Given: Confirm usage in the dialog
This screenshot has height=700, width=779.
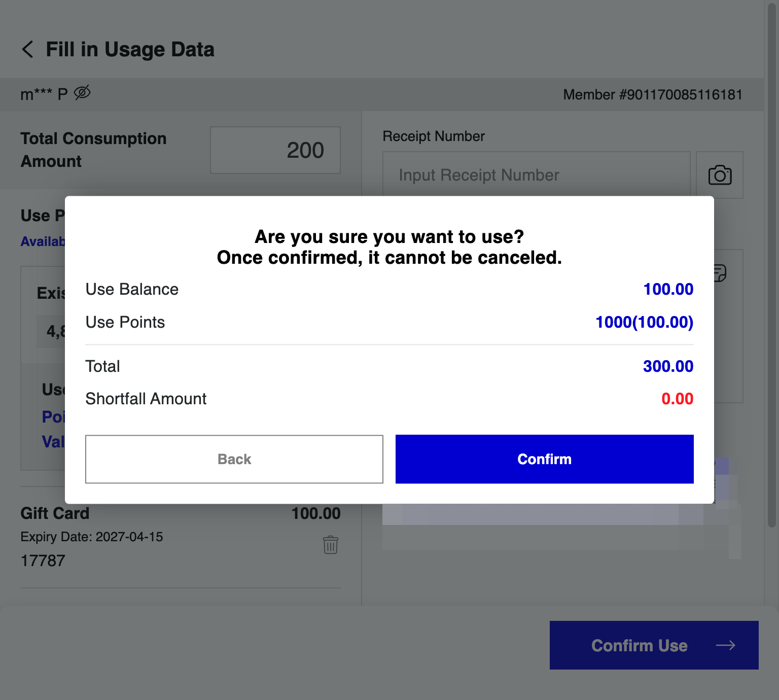Looking at the screenshot, I should click(545, 459).
